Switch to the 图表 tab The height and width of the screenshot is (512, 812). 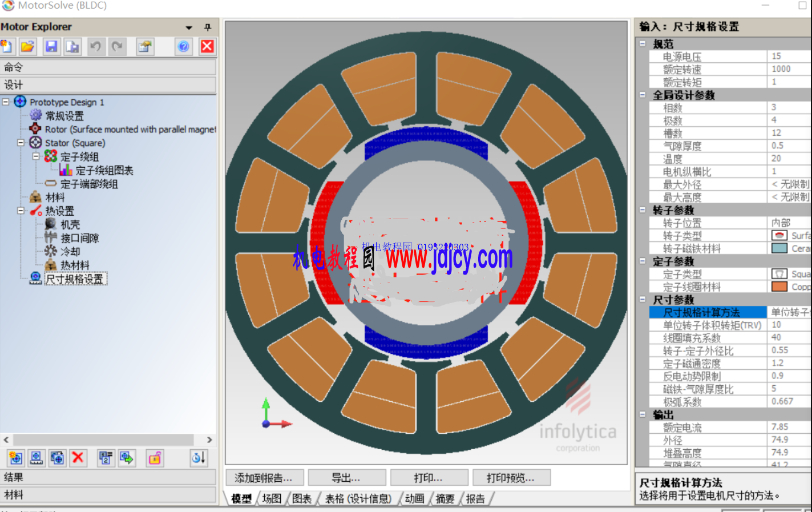pos(302,498)
